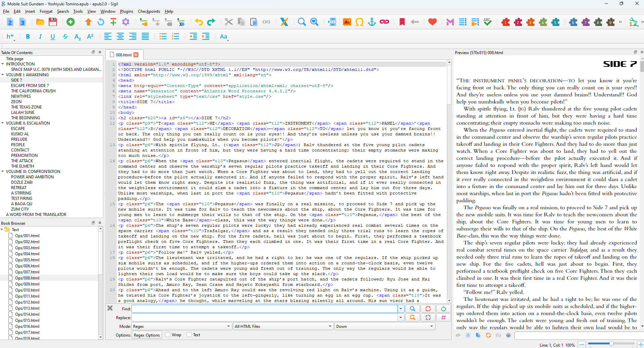The width and height of the screenshot is (644, 348).
Task: Close the 008.html tab
Action: tap(136, 55)
